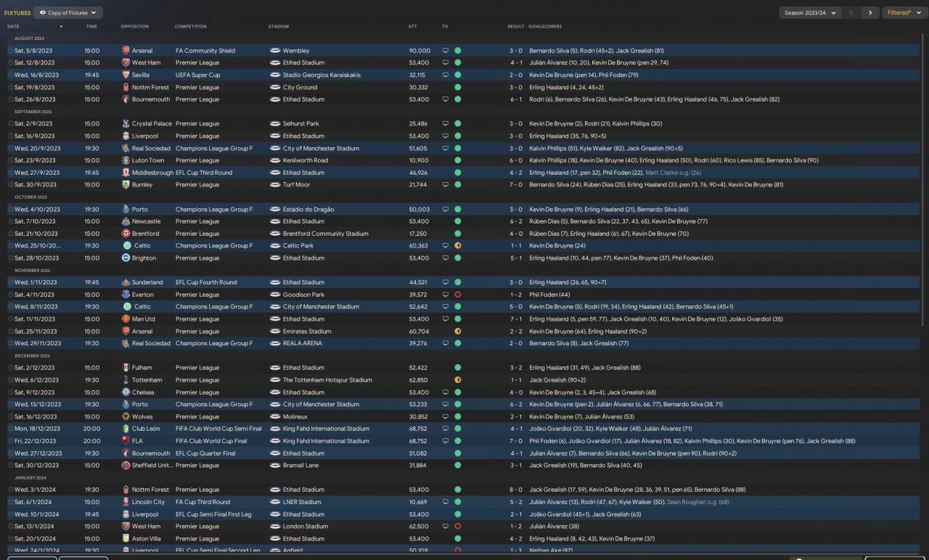
Task: Click Arsenal's club badge in the 5/8/2023 row
Action: pos(126,51)
